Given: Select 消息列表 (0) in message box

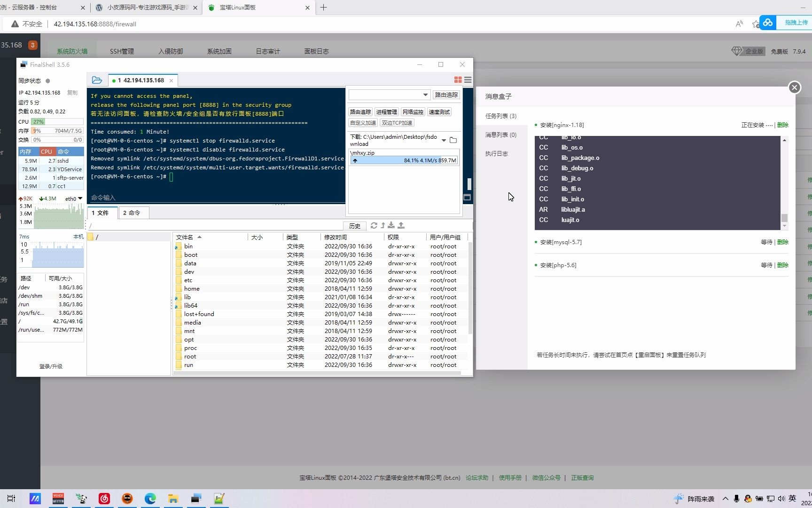Looking at the screenshot, I should click(x=500, y=135).
